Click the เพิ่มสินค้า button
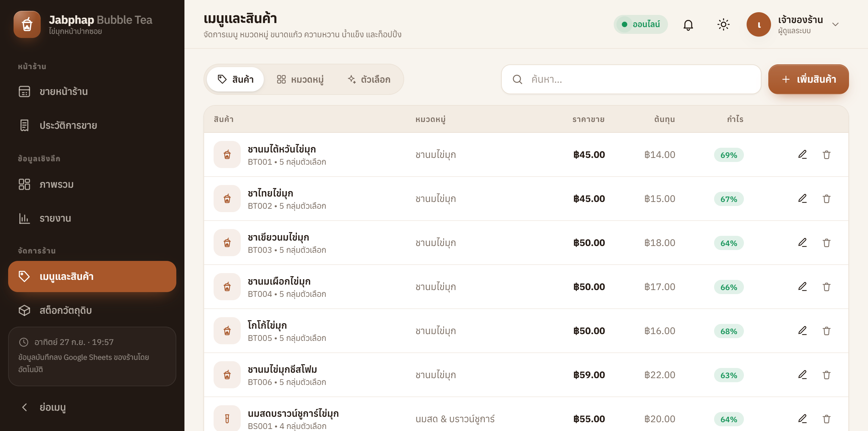This screenshot has height=431, width=868. click(x=808, y=79)
